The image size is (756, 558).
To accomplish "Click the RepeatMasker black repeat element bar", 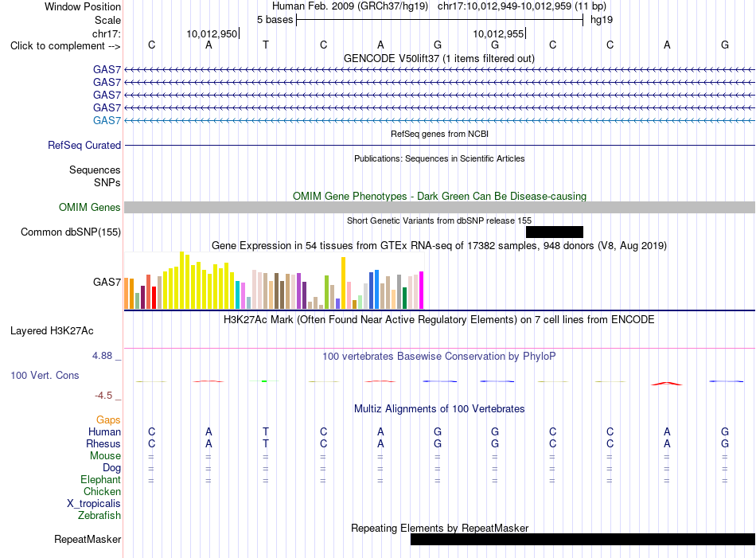I will [x=583, y=539].
